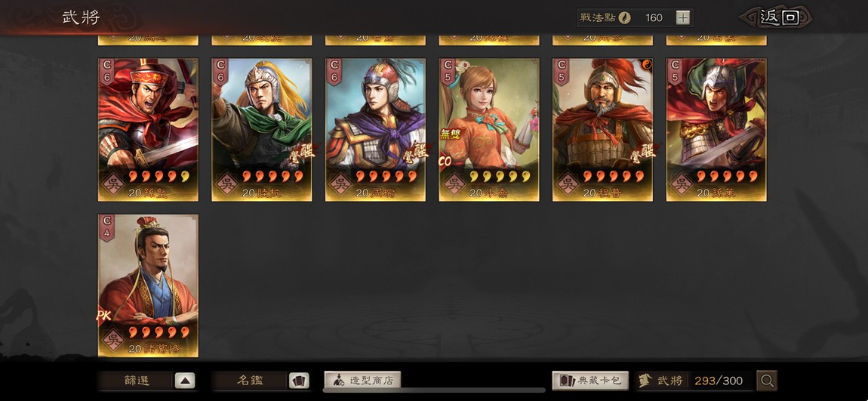Select the 孫策 general card
Screen dimensions: 868x401
tap(716, 130)
